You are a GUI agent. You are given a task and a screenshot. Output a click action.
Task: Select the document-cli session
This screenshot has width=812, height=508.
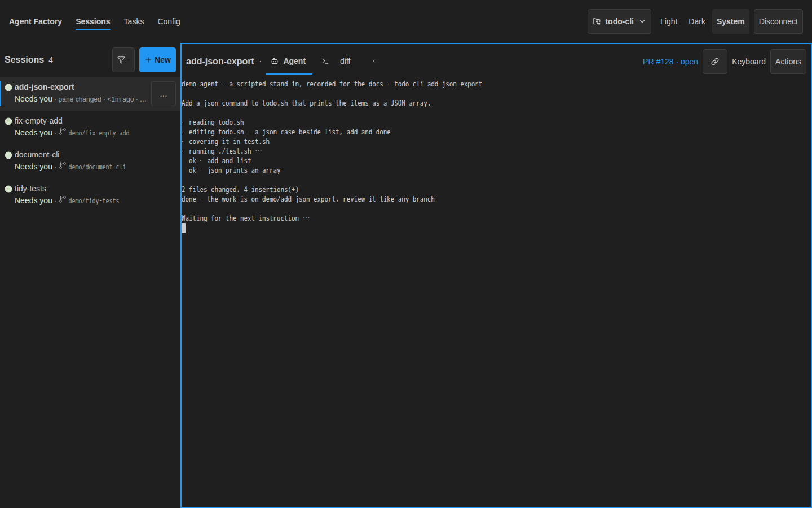tap(90, 161)
